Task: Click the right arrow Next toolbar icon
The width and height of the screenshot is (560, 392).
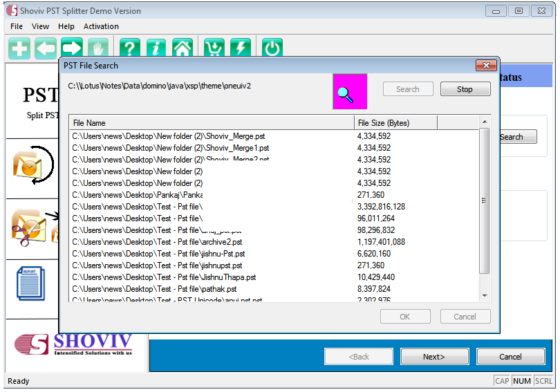Action: point(72,48)
